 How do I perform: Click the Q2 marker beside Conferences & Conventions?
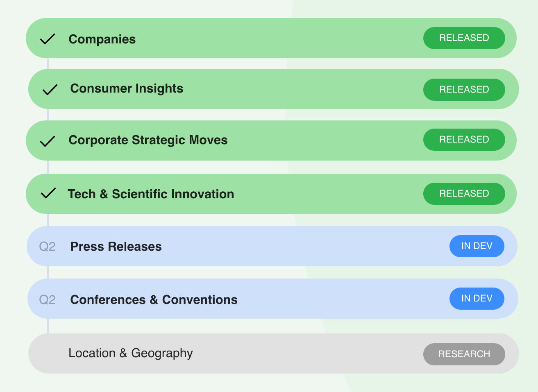click(47, 300)
